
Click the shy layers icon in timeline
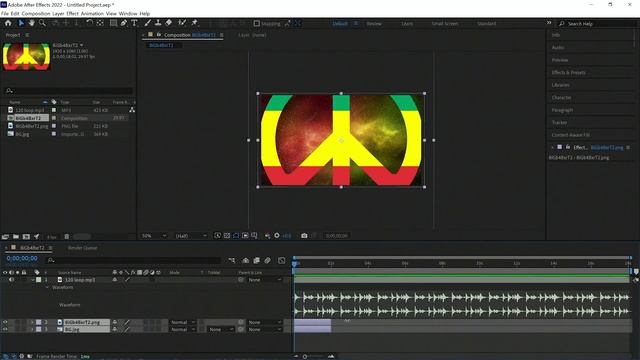245,260
